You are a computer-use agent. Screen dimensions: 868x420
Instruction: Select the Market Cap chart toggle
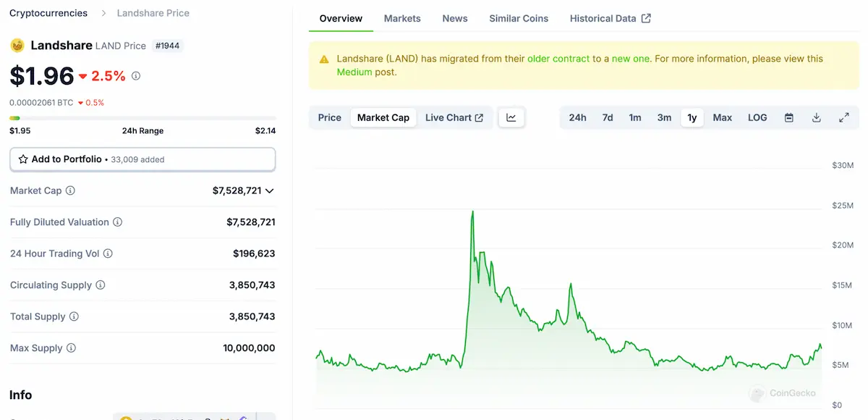click(x=383, y=117)
